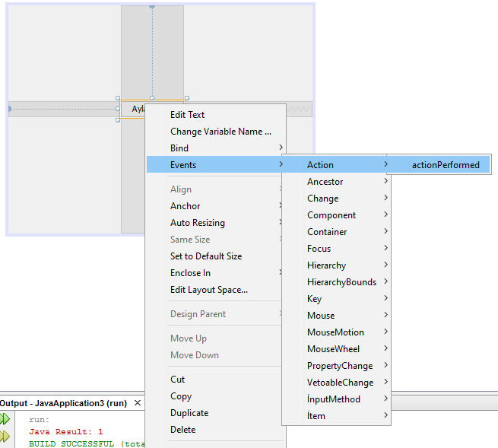Choose Copy from context menu
Viewport: 498px width, 448px height.
(x=216, y=396)
